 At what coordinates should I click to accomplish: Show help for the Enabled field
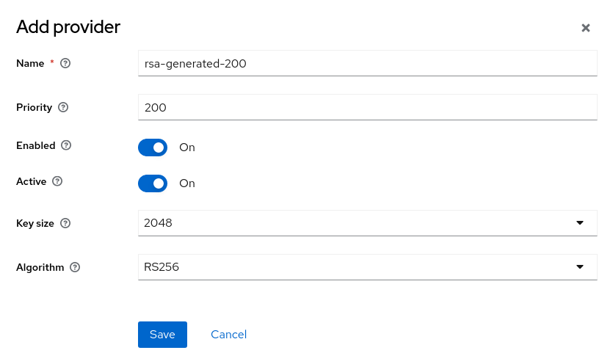tap(66, 145)
